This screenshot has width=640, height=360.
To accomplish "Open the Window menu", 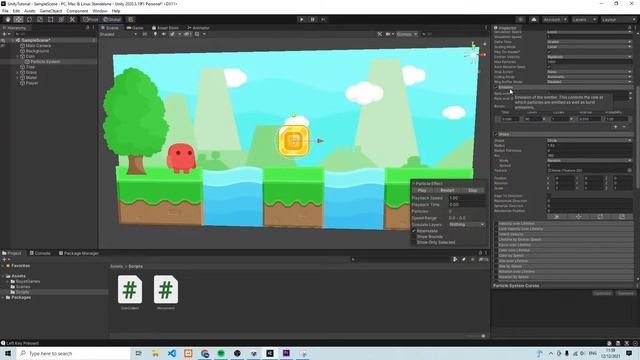I will click(100, 11).
